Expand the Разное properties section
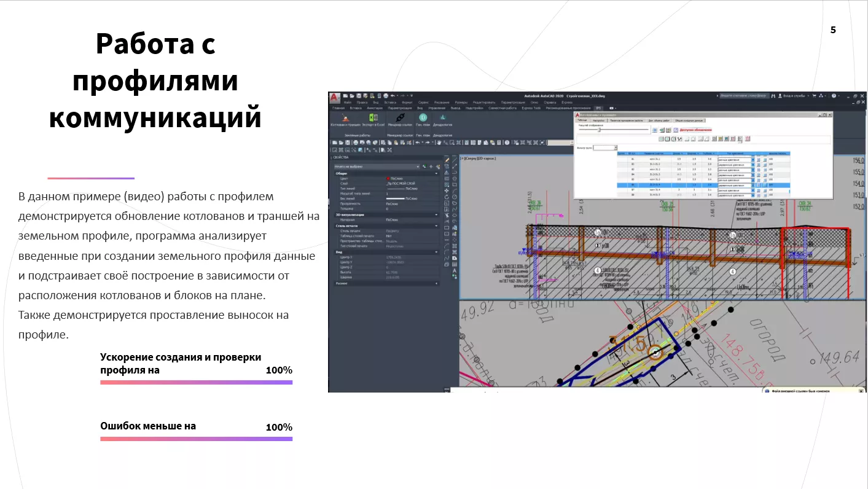This screenshot has height=489, width=868. point(437,283)
